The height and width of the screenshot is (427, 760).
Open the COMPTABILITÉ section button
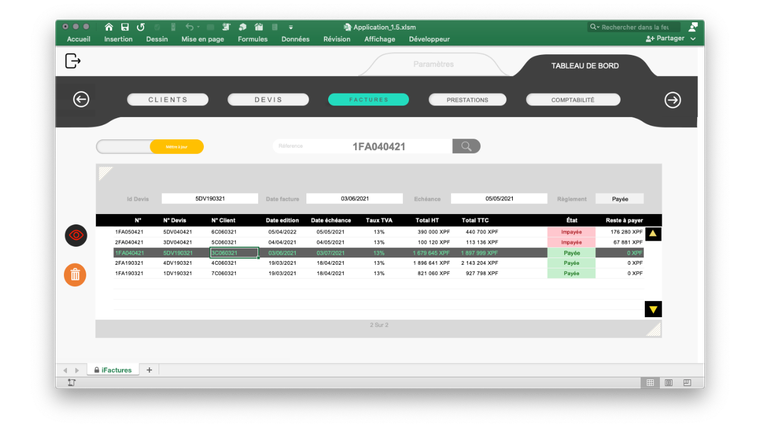[x=573, y=100]
